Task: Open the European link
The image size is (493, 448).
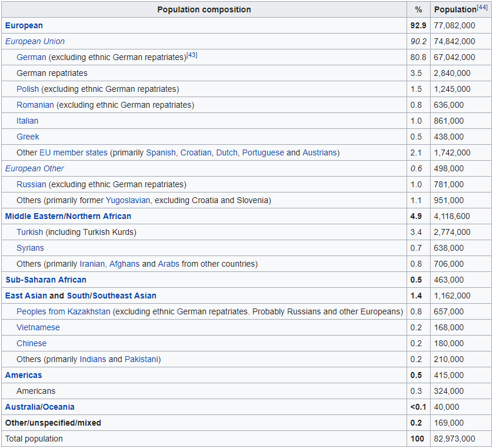Action: pyautogui.click(x=24, y=25)
